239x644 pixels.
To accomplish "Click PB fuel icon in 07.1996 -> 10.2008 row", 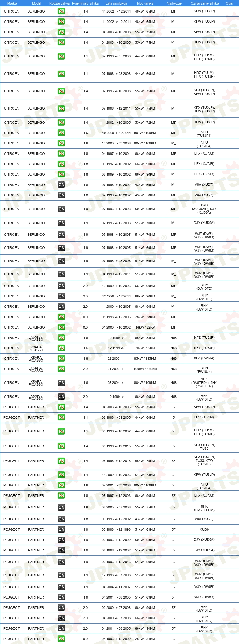I will 61,91.
